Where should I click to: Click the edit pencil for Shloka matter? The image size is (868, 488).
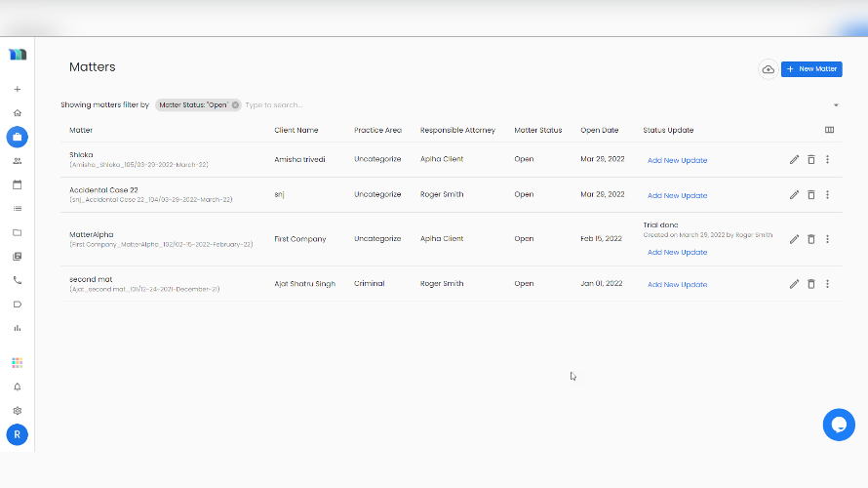coord(794,160)
